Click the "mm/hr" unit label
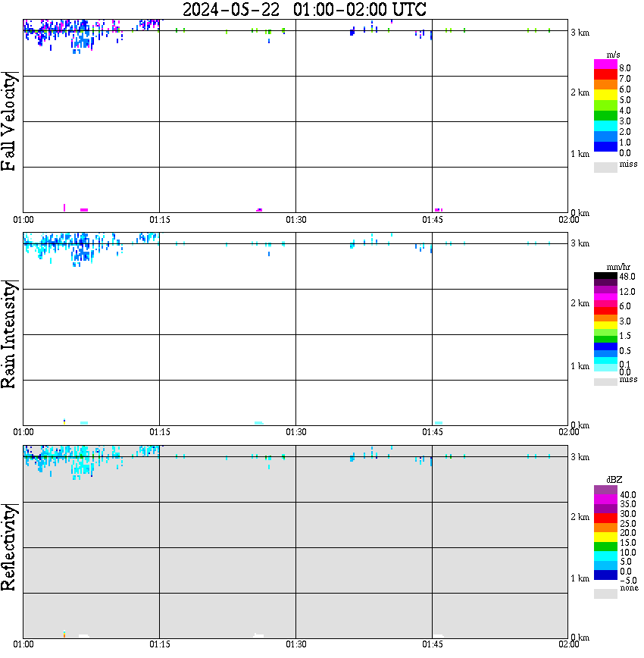Screen dimensions: 644x658 (x=618, y=267)
